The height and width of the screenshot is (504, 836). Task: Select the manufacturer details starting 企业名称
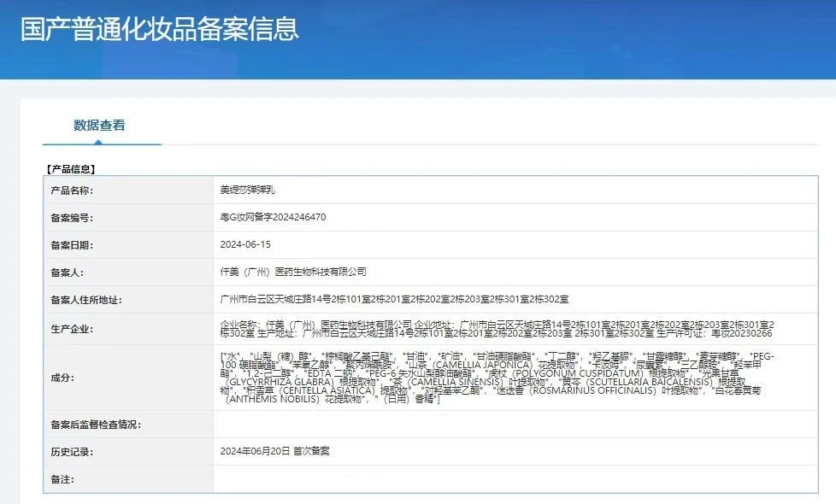coord(497,329)
